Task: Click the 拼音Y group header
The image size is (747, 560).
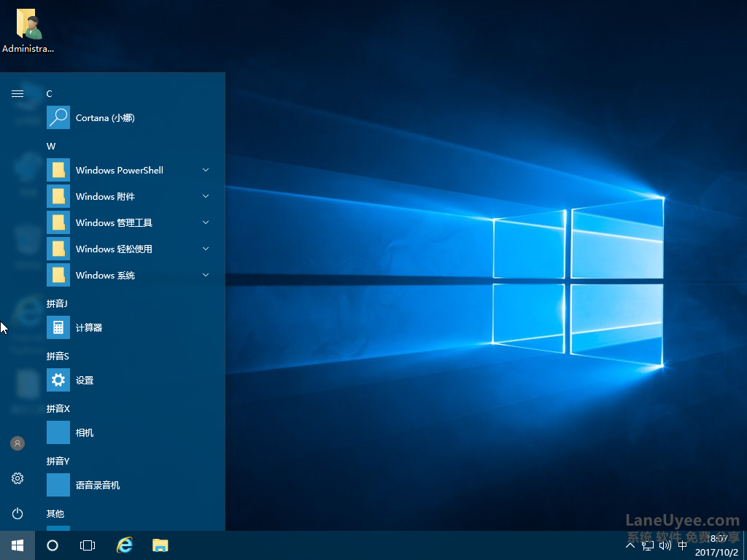Action: point(58,461)
